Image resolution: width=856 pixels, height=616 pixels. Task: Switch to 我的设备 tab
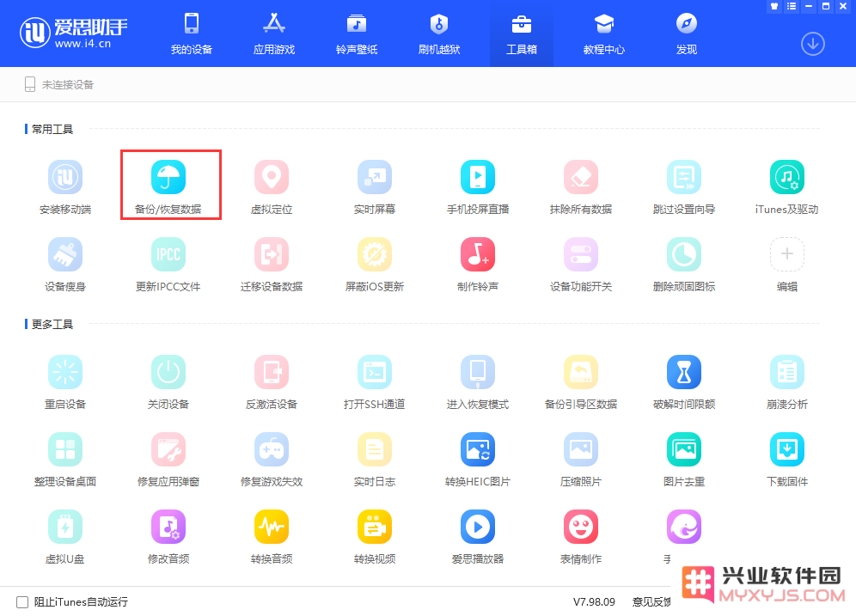(191, 34)
